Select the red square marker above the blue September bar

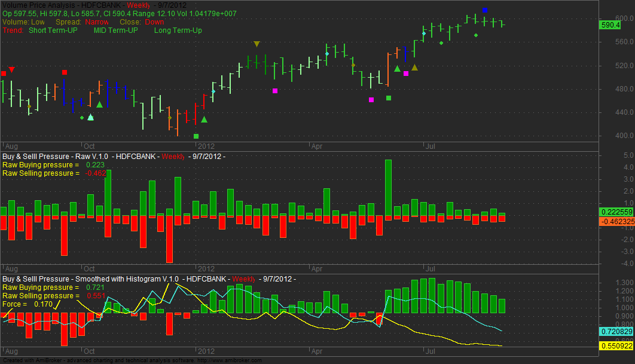(x=65, y=72)
